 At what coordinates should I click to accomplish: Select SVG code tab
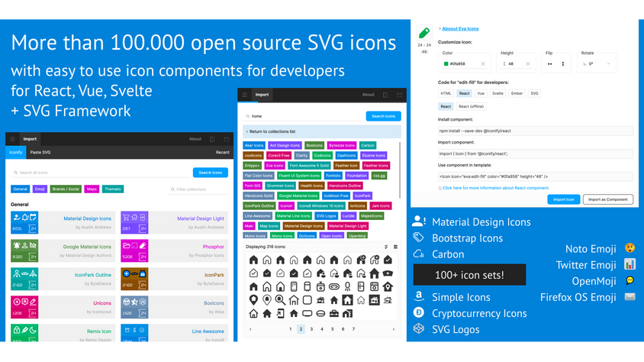(x=534, y=93)
